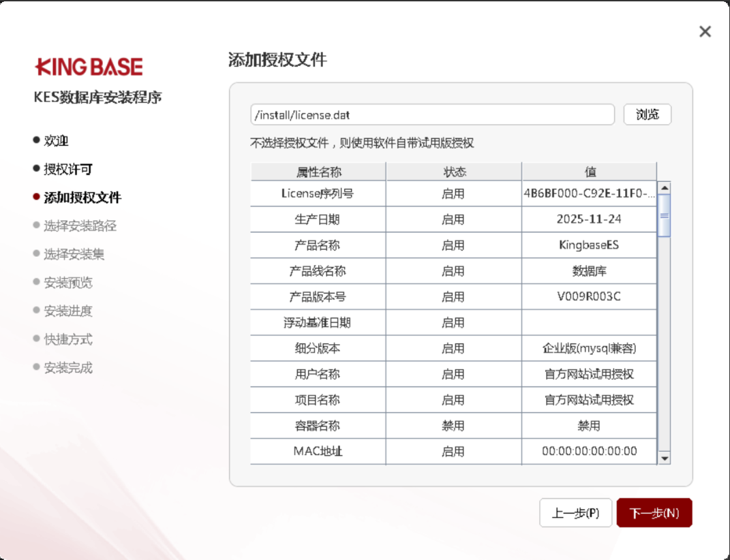The width and height of the screenshot is (730, 560).
Task: Select the 容器名称 row name
Action: click(x=318, y=426)
